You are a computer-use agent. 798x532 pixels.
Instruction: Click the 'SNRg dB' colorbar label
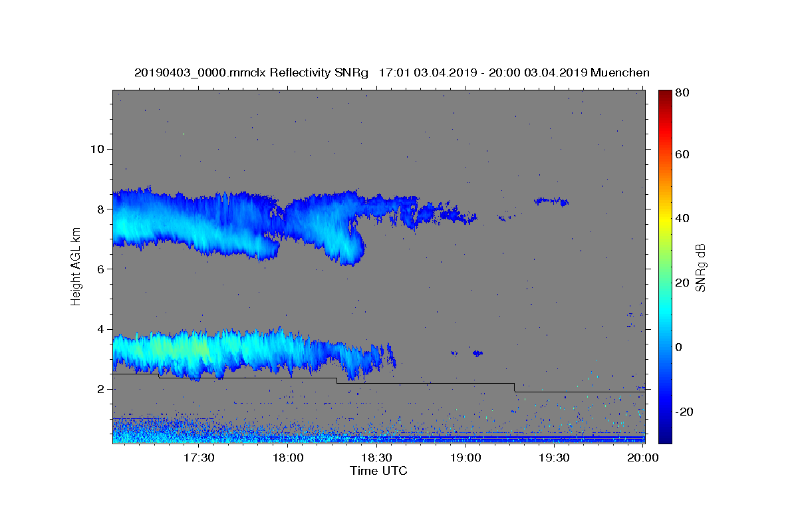tap(700, 267)
